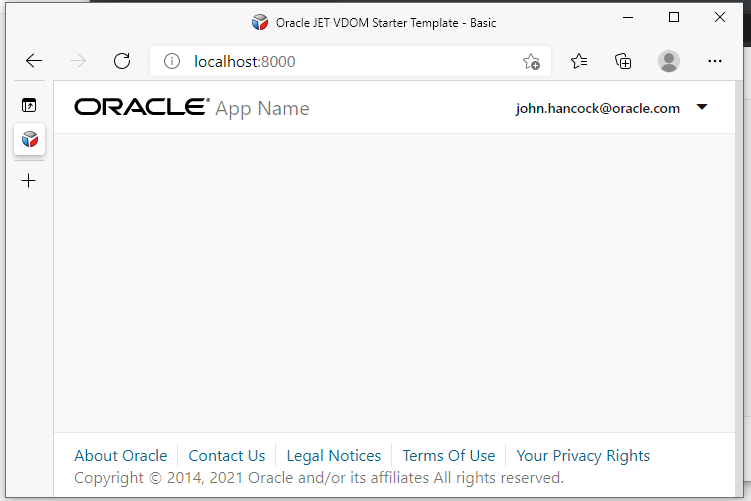The image size is (751, 501).
Task: Open Your Privacy Rights link
Action: [583, 455]
